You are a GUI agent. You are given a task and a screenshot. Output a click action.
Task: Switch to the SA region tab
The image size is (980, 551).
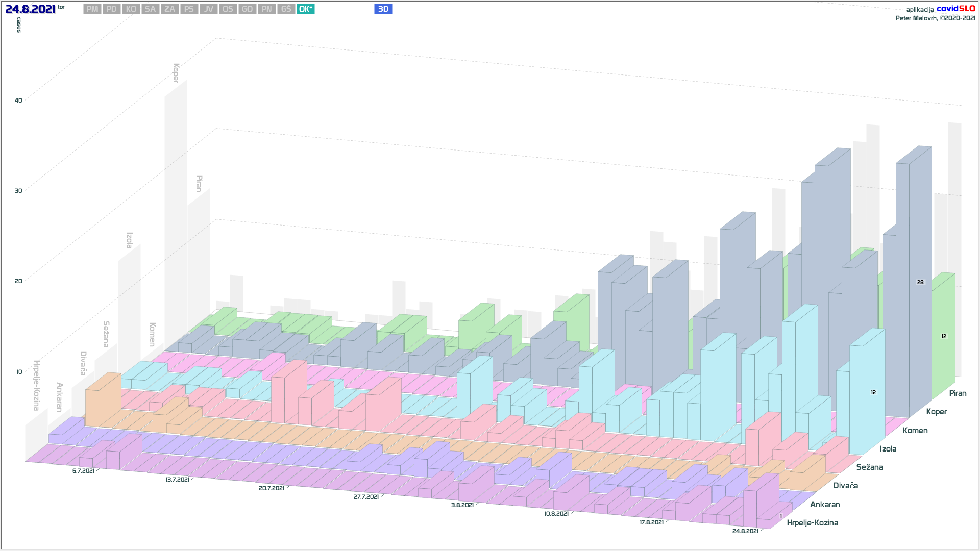(150, 9)
